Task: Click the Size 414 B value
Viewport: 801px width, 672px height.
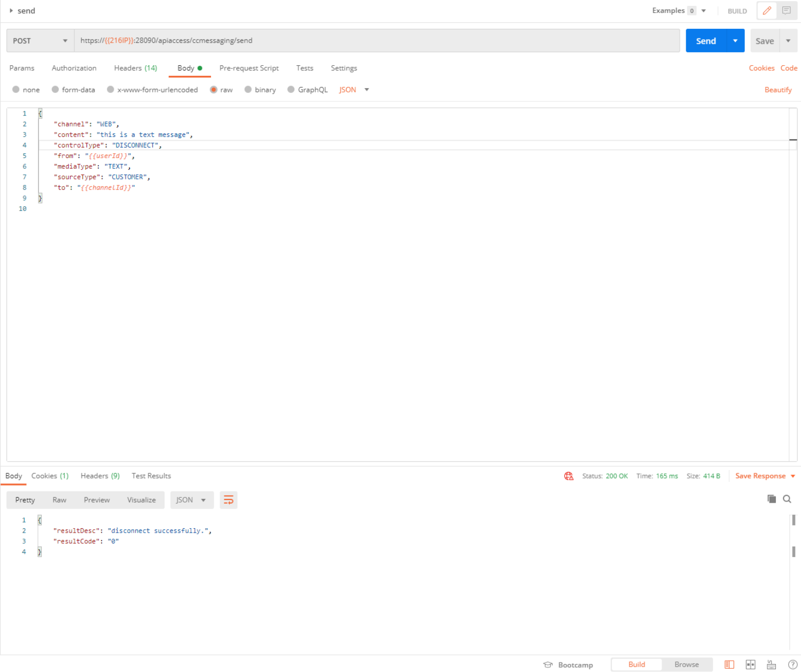Action: 711,476
